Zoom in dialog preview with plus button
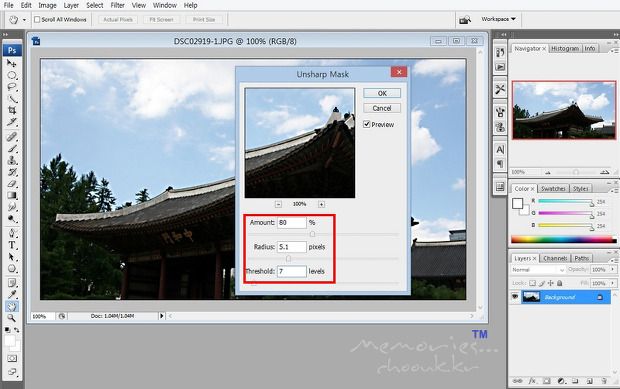The width and height of the screenshot is (620, 389). [321, 204]
